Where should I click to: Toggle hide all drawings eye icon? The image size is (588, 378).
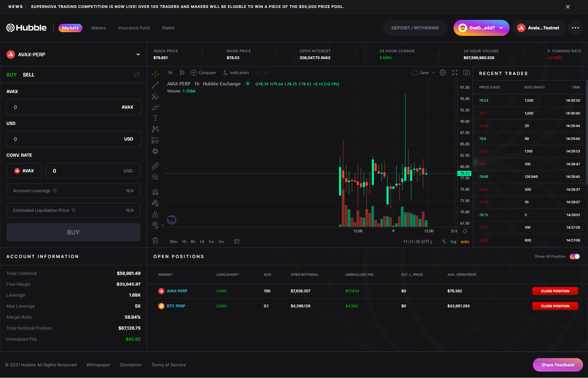155,225
